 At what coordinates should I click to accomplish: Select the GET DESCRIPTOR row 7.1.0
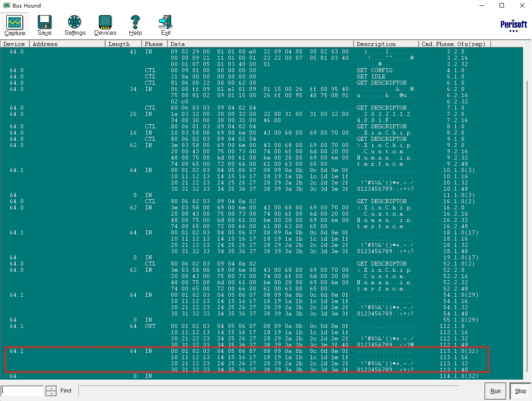point(261,108)
